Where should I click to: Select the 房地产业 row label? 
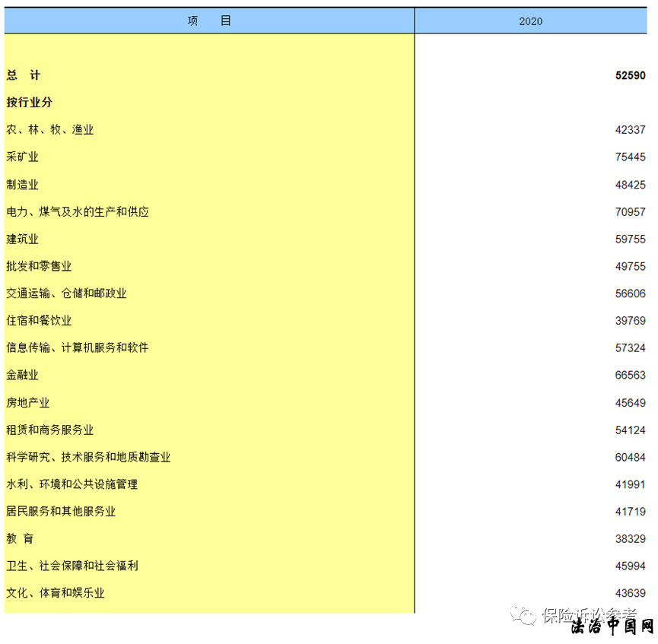pos(28,403)
